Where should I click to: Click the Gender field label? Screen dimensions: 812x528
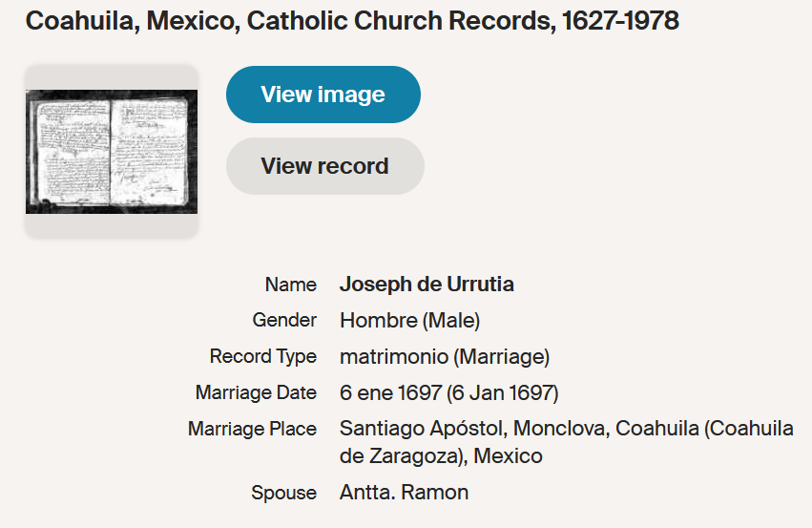point(284,321)
